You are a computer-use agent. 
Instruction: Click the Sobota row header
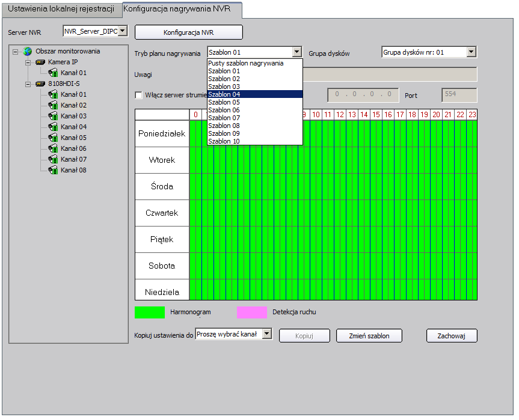[162, 266]
